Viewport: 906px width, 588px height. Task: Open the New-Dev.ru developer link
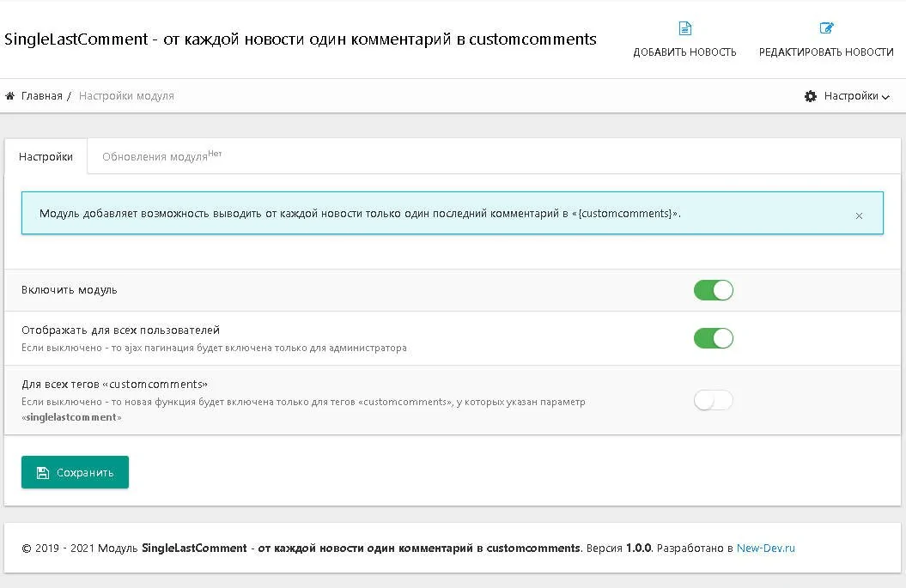[766, 549]
